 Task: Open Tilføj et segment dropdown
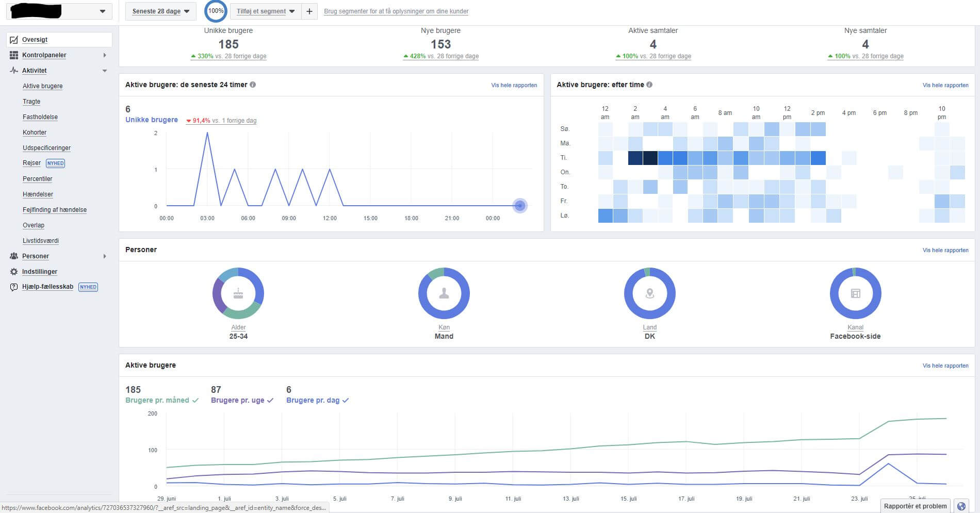tap(266, 11)
